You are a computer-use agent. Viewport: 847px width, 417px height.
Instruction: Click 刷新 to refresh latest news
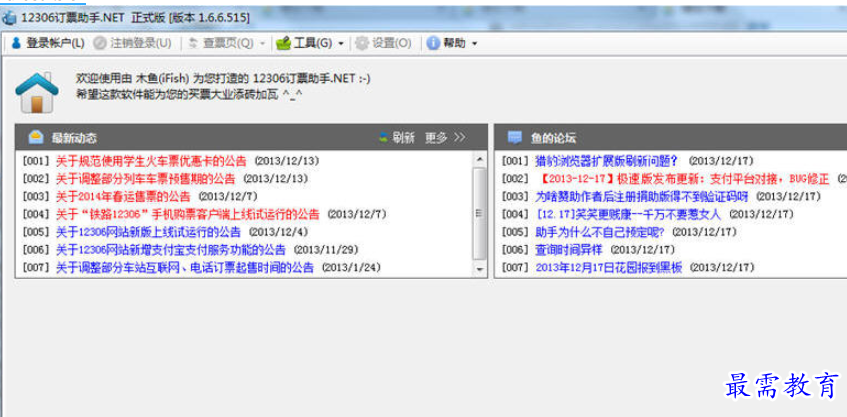point(404,138)
